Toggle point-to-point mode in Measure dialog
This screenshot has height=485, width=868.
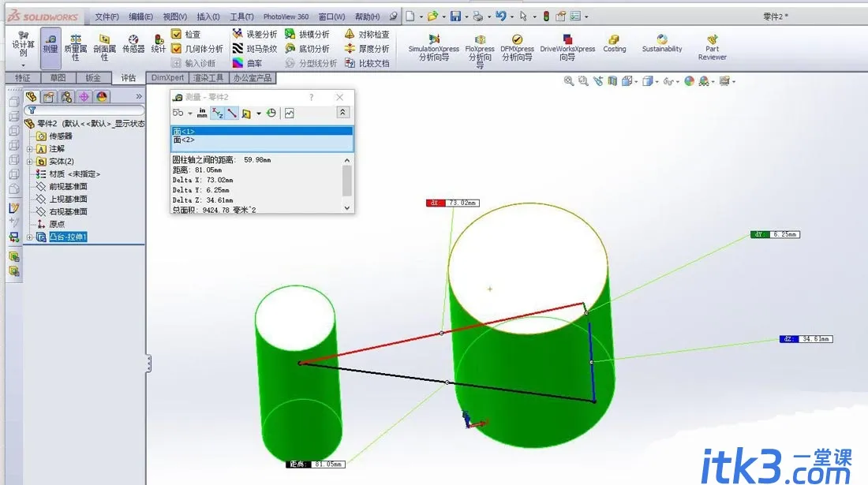(x=232, y=113)
